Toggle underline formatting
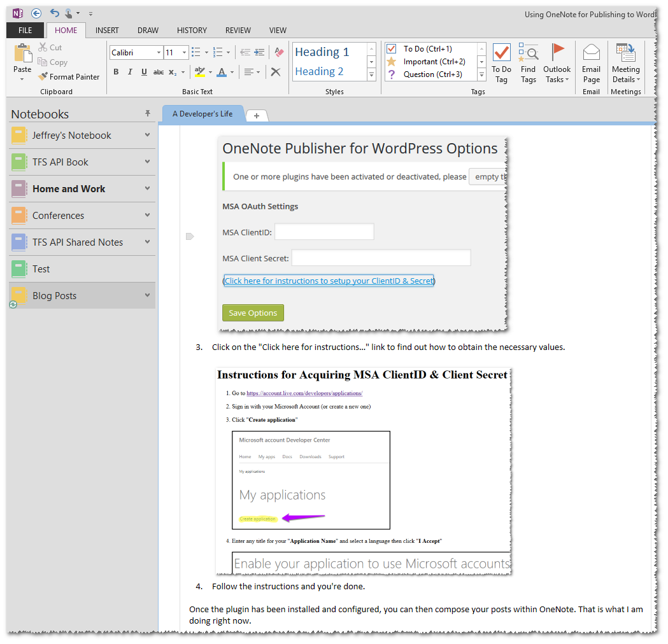The image size is (668, 644). [144, 72]
